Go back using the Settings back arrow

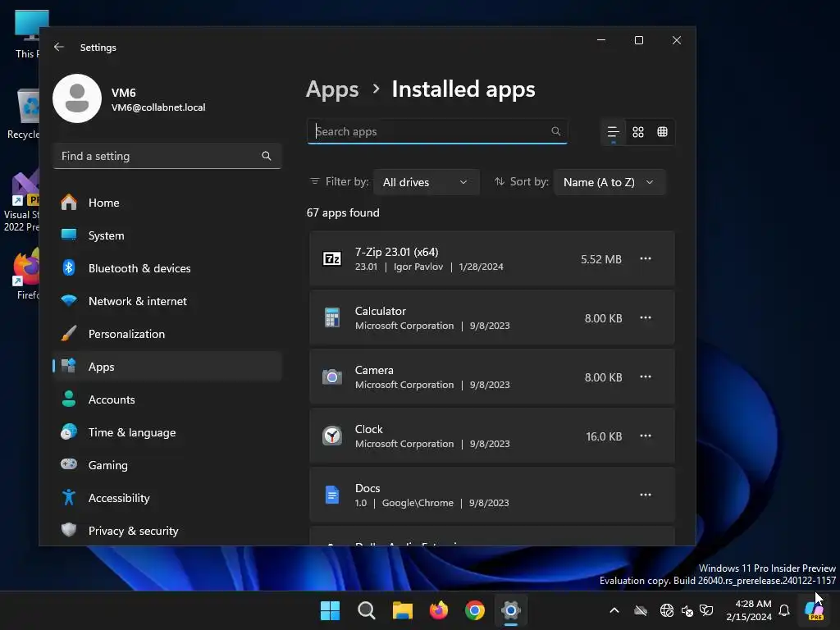(x=59, y=47)
